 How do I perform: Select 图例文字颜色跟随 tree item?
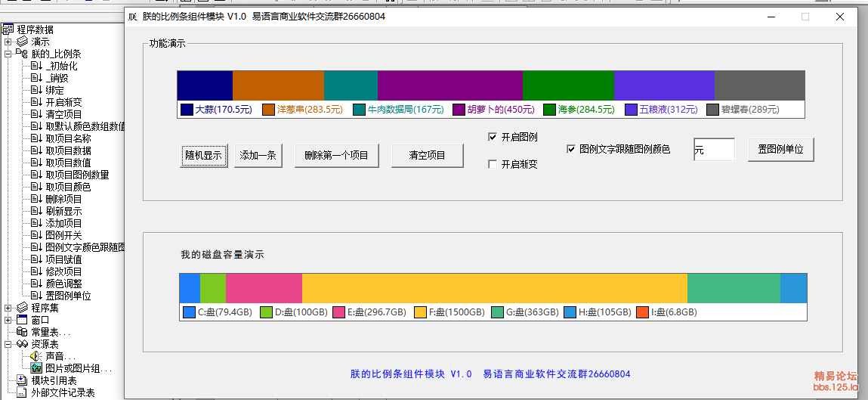(85, 248)
